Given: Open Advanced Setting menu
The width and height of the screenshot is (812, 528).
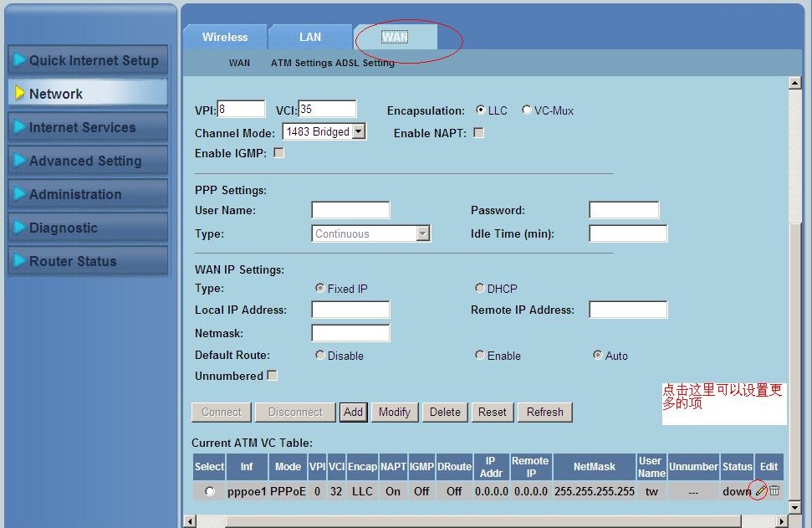Looking at the screenshot, I should point(88,160).
